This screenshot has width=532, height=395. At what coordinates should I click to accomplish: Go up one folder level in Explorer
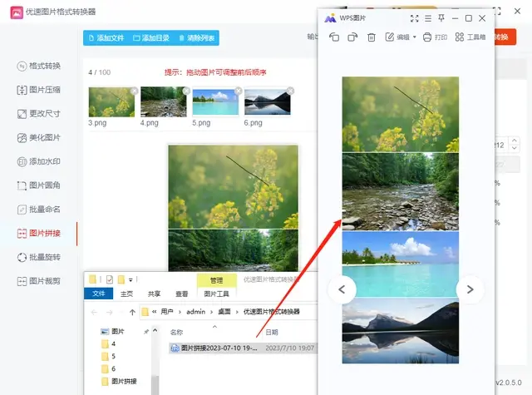132,312
